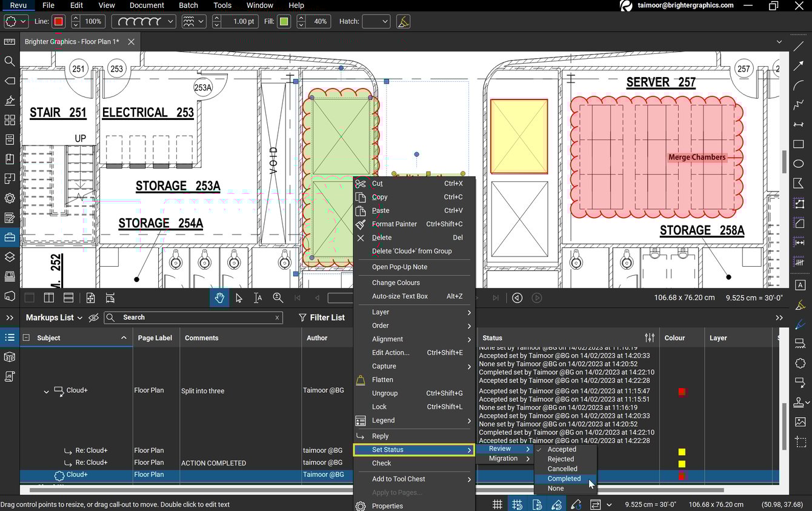Toggle the grid display in the status bar
This screenshot has height=511, width=812.
[497, 504]
